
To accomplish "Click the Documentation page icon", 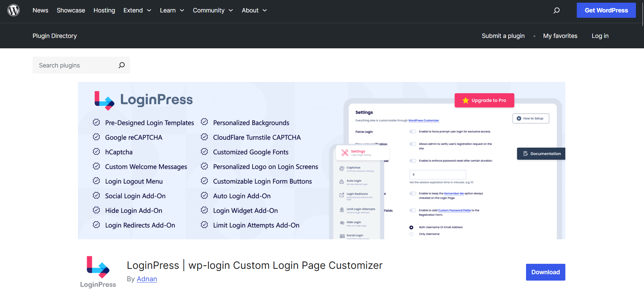I will point(526,154).
